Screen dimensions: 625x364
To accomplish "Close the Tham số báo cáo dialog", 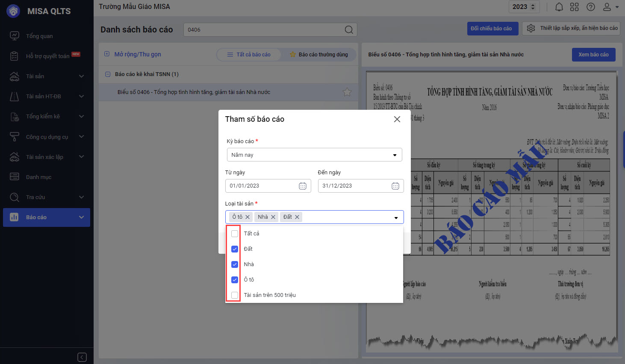I will (x=397, y=119).
